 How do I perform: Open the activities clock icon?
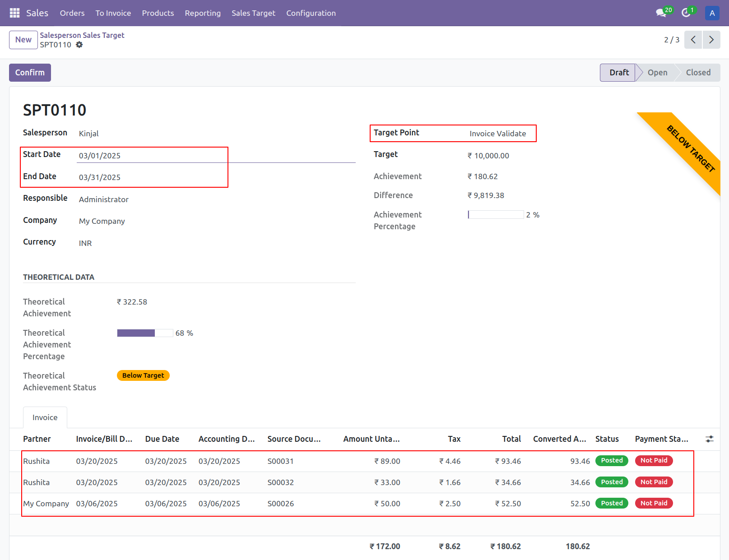point(686,13)
